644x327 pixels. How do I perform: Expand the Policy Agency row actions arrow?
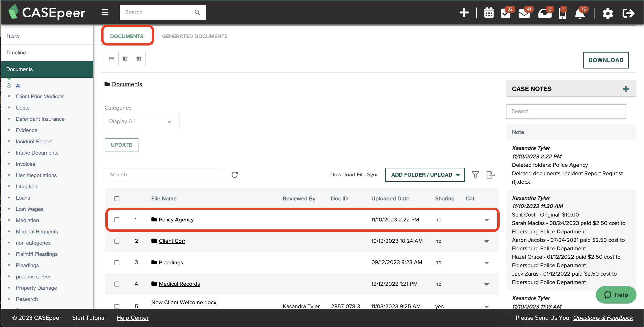487,220
